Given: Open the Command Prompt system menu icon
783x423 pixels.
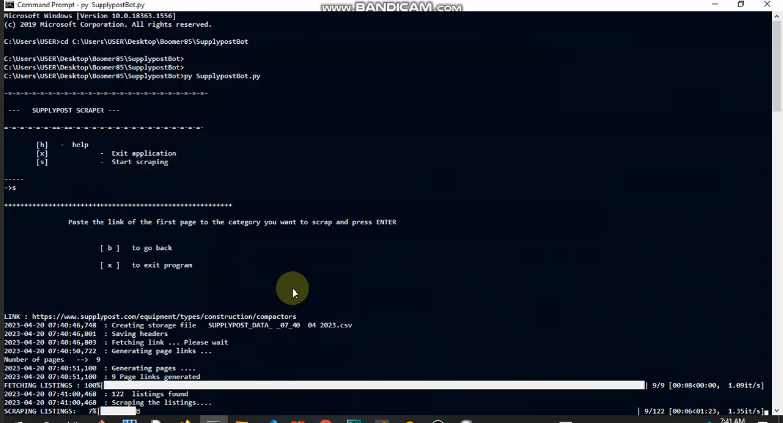Looking at the screenshot, I should [x=9, y=4].
